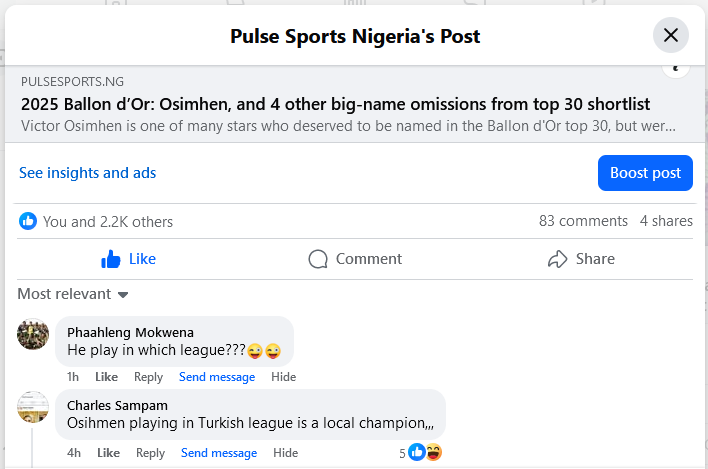Open See insights and ads link
The image size is (708, 469).
click(x=88, y=173)
